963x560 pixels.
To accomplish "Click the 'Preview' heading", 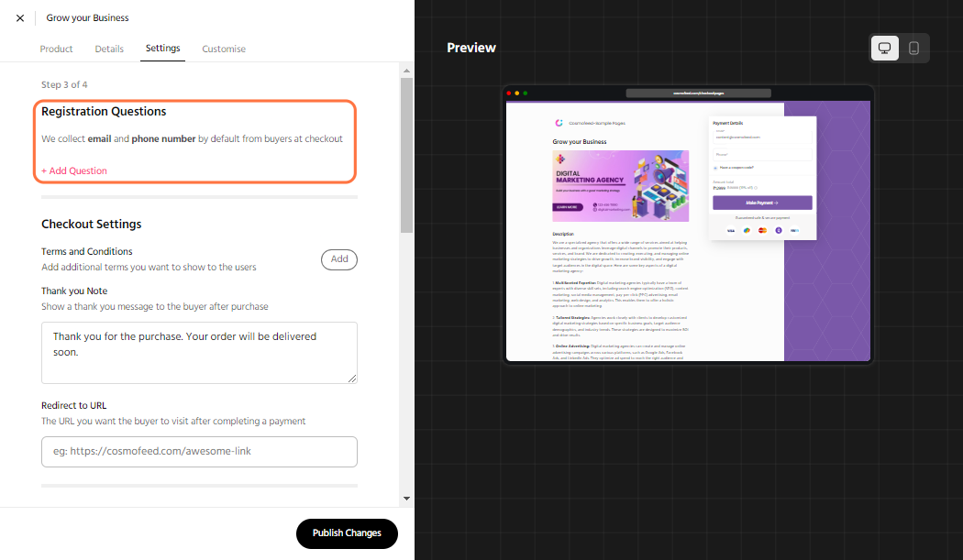I will pyautogui.click(x=471, y=48).
